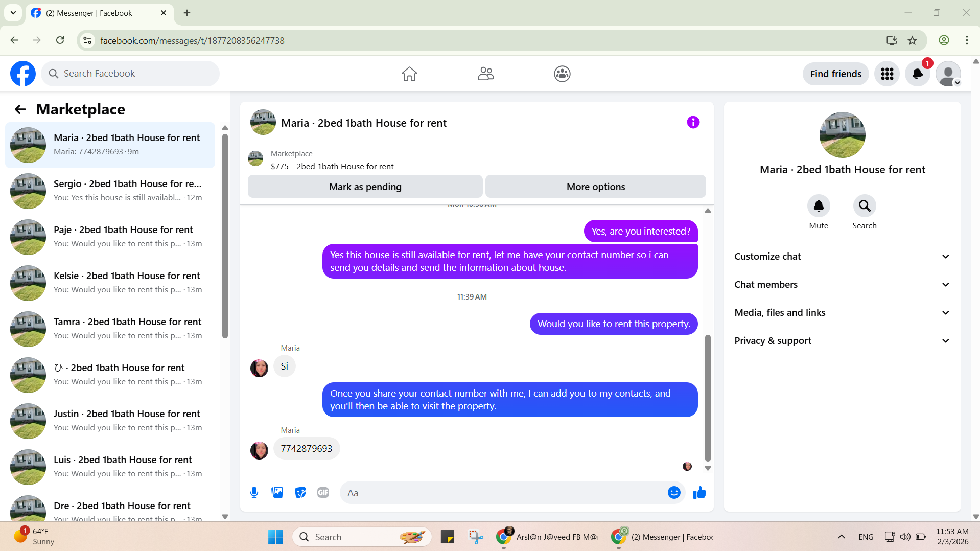Open Maria's conversation in the Marketplace list
This screenshot has height=551, width=980.
coord(110,145)
